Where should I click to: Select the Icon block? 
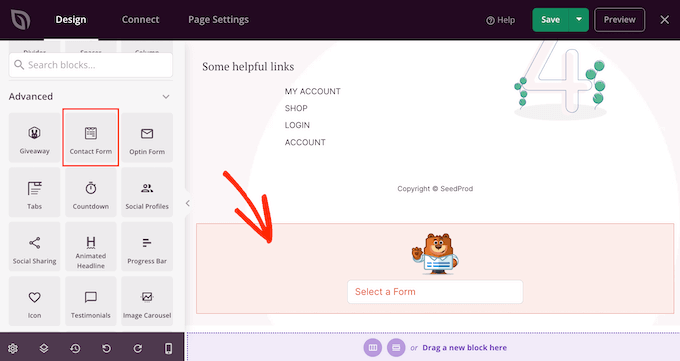[x=35, y=301]
